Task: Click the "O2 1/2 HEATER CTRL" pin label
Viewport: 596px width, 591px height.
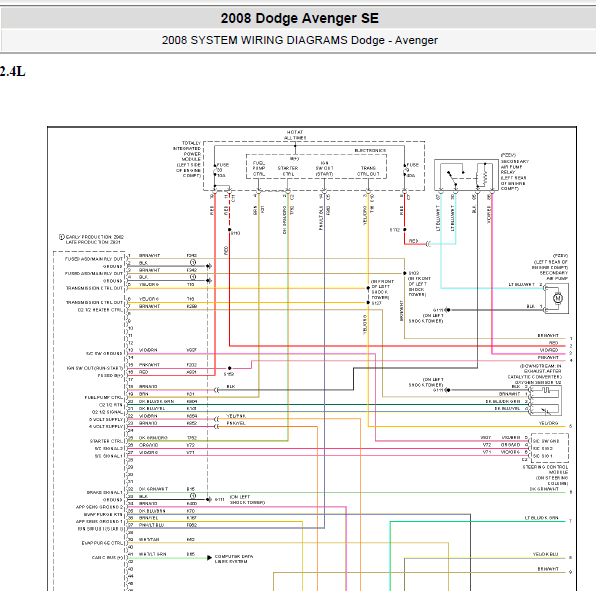Action: (x=100, y=310)
